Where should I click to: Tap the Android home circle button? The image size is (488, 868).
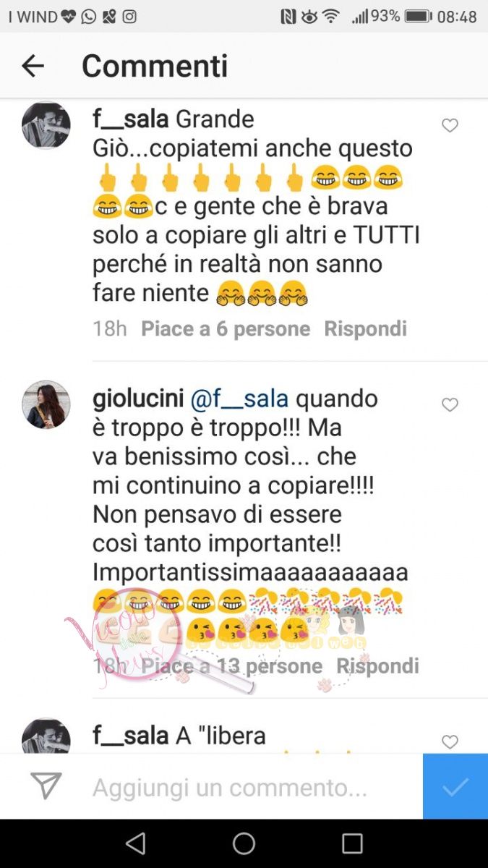(244, 843)
